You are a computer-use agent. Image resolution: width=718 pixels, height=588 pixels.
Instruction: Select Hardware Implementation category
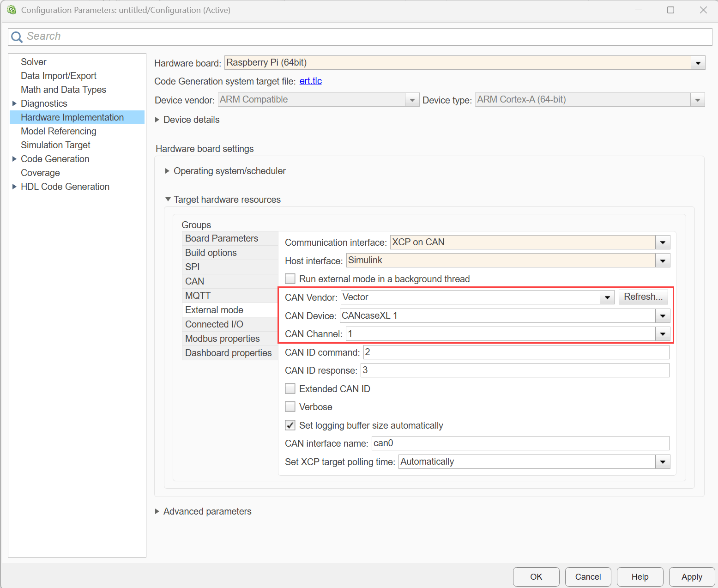[x=77, y=117]
